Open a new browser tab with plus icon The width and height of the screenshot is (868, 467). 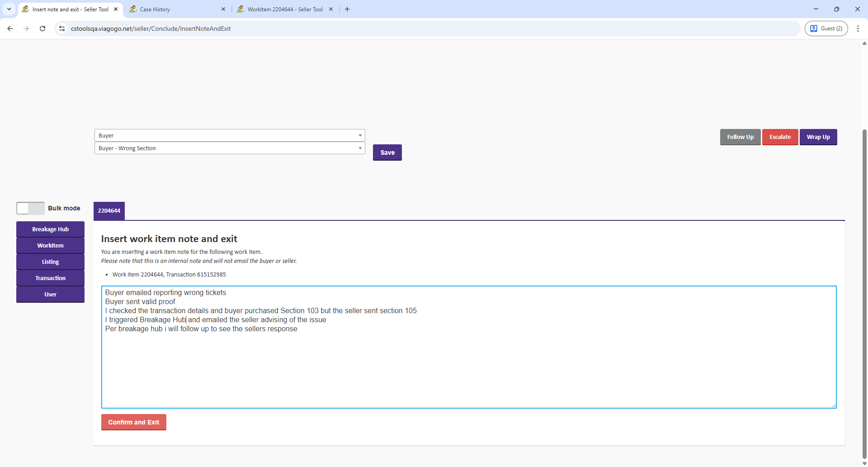click(x=347, y=9)
